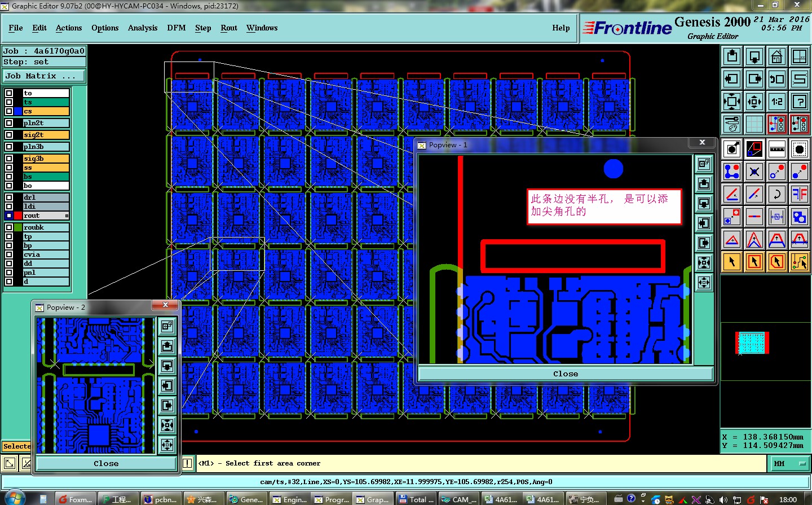Click the previous zoom icon
Image resolution: width=812 pixels, height=505 pixels.
pyautogui.click(x=777, y=79)
